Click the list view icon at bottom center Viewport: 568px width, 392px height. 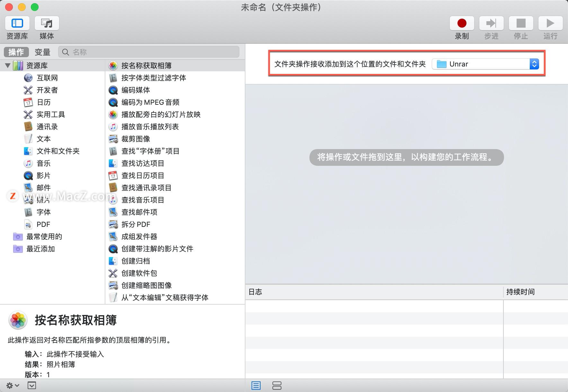coord(256,386)
